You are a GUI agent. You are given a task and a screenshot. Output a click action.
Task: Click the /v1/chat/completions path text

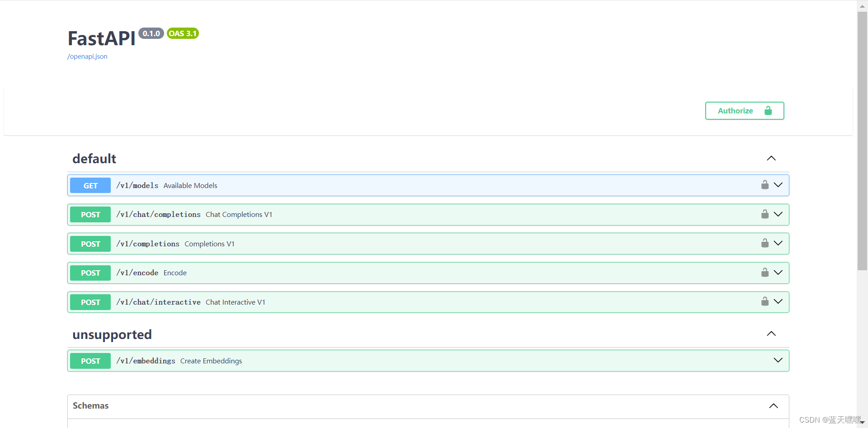tap(158, 215)
